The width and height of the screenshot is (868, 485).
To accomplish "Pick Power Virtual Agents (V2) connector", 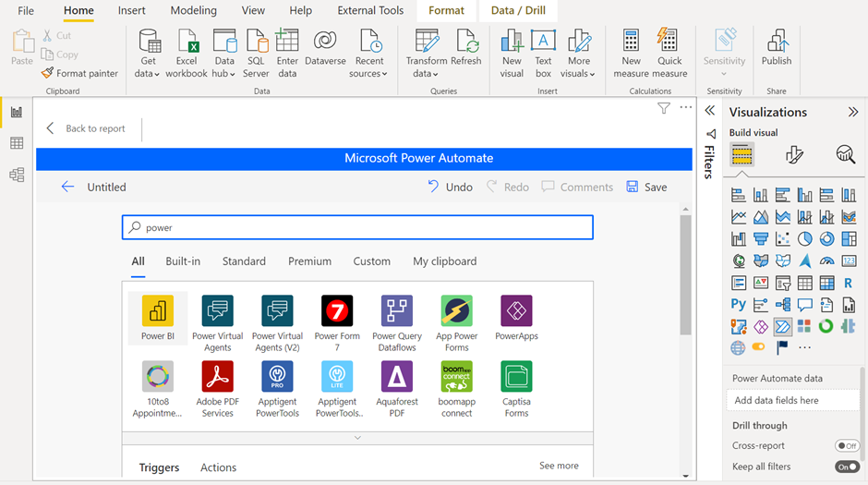I will (277, 310).
